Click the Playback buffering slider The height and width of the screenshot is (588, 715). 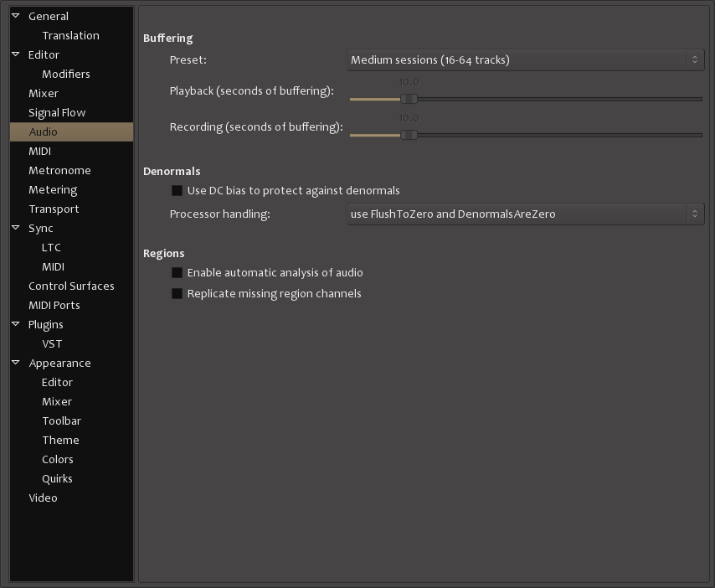[x=525, y=99]
